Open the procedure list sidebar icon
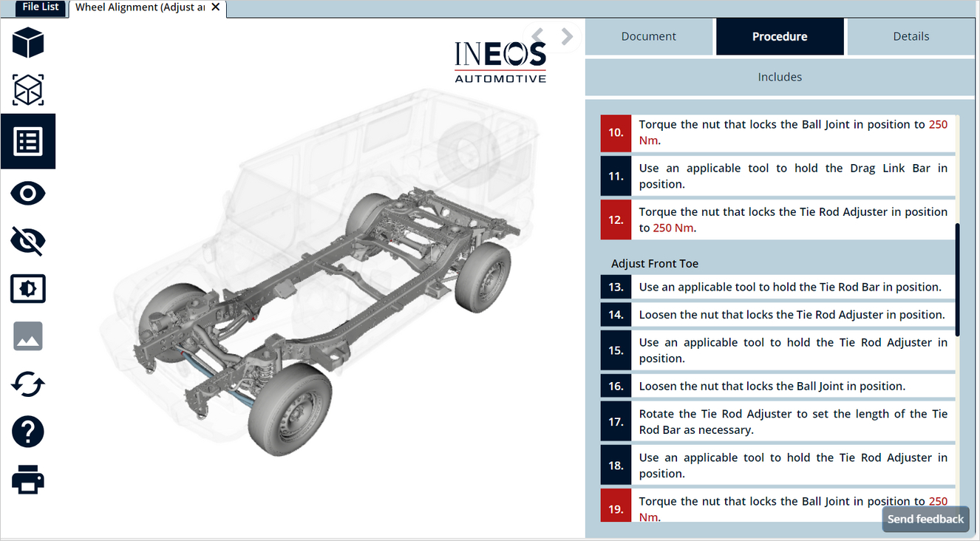The width and height of the screenshot is (980, 541). click(x=28, y=141)
